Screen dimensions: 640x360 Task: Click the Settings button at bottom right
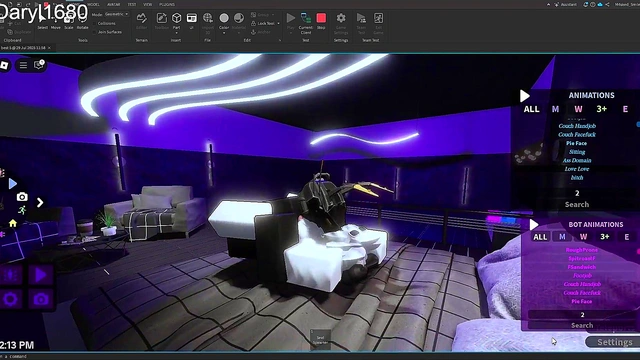tap(615, 342)
